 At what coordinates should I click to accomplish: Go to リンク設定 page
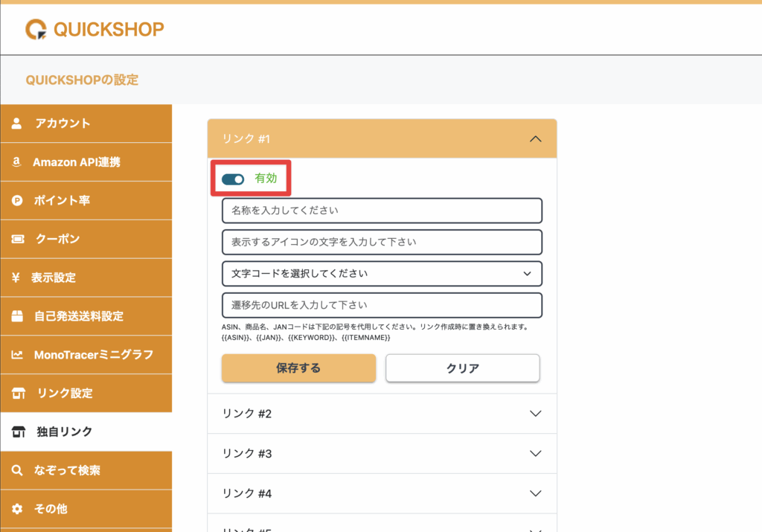point(86,393)
